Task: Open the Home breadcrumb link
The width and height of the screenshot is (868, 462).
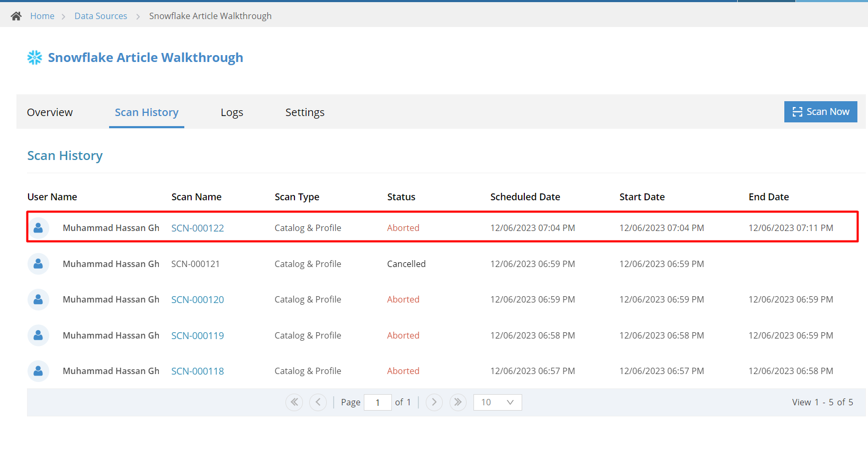Action: [42, 16]
